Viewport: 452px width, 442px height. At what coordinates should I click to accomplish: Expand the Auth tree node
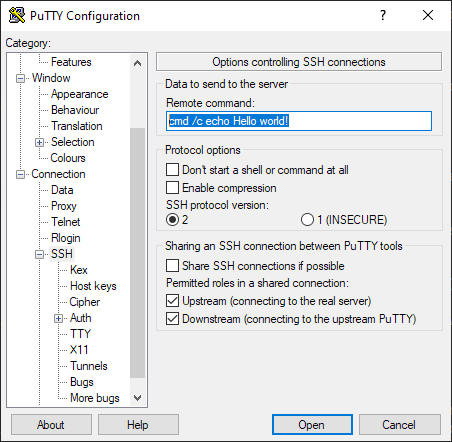[59, 319]
